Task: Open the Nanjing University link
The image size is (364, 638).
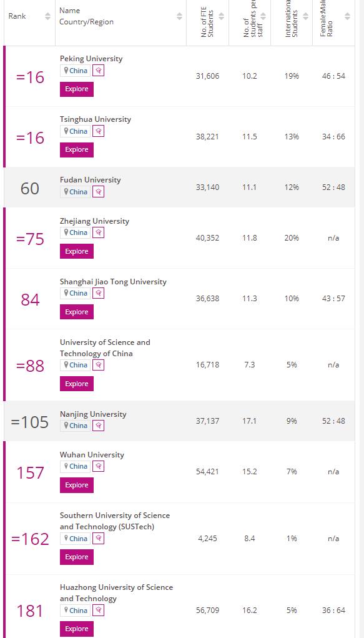Action: 93,414
